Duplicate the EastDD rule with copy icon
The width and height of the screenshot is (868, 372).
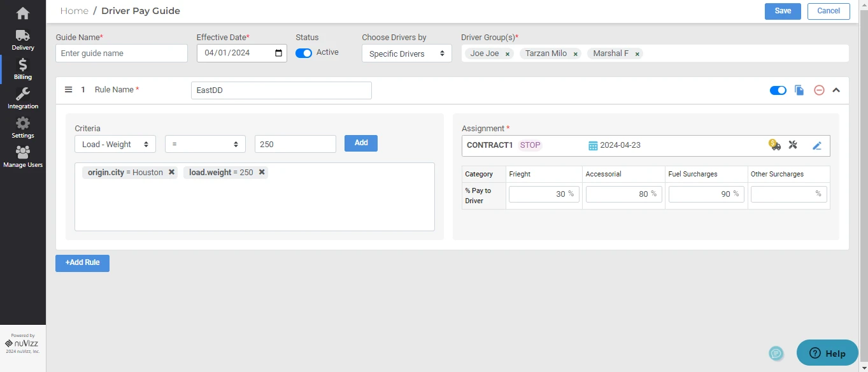point(799,90)
